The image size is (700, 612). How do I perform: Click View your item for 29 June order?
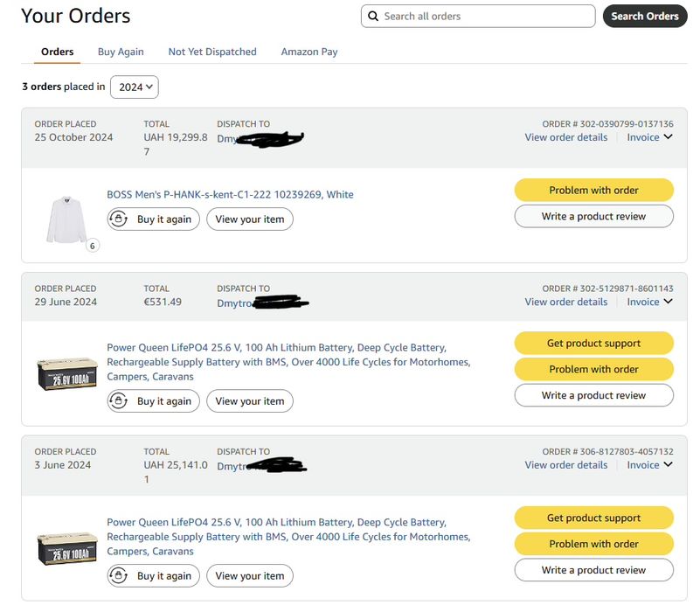[x=250, y=401]
